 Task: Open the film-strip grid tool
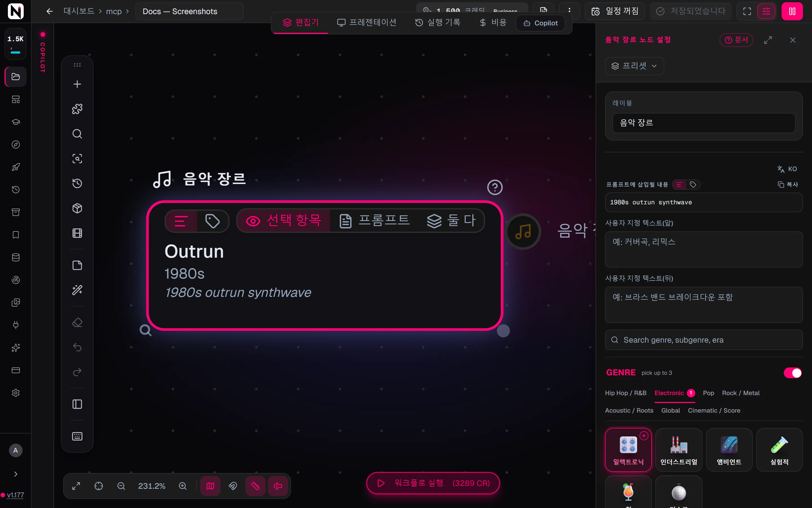(x=77, y=233)
